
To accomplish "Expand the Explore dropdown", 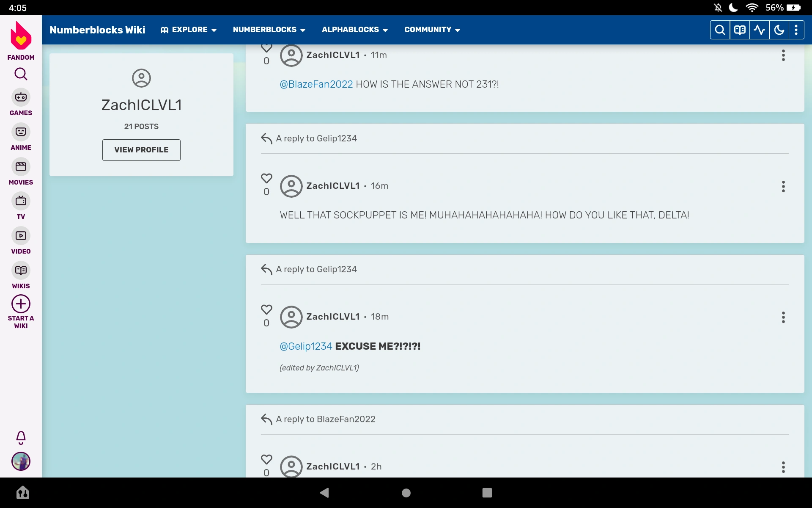I will [188, 30].
